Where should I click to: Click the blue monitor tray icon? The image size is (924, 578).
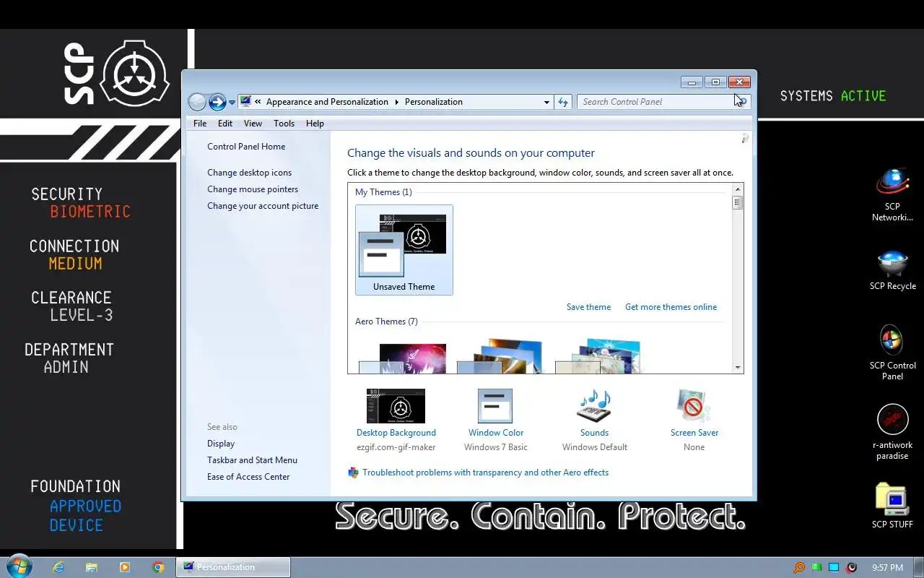tap(834, 568)
